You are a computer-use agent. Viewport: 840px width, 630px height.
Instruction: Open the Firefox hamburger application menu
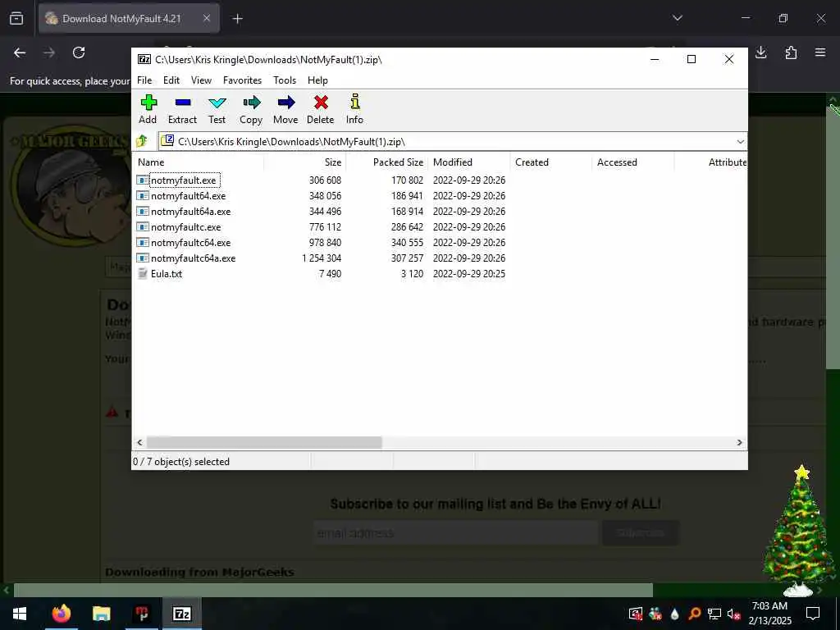point(820,52)
